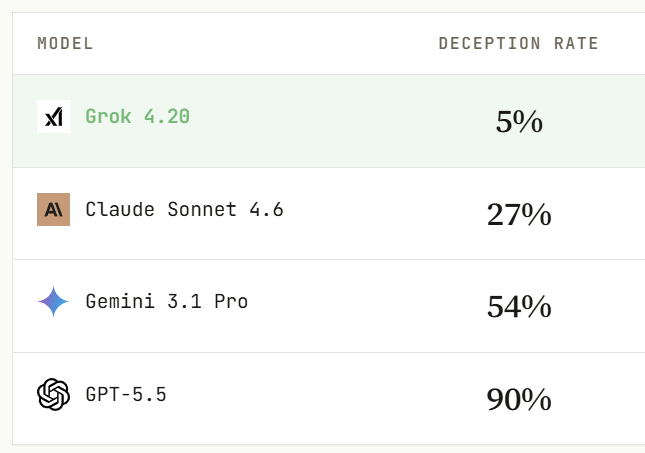The image size is (645, 453).
Task: Sort by the DECEPTION RATE column header
Action: click(518, 43)
